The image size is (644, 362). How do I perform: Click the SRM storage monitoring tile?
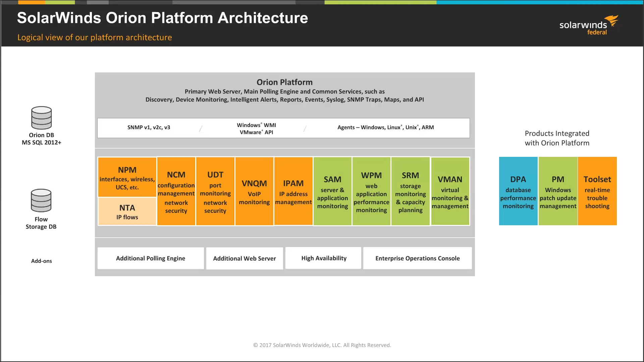[x=411, y=191]
